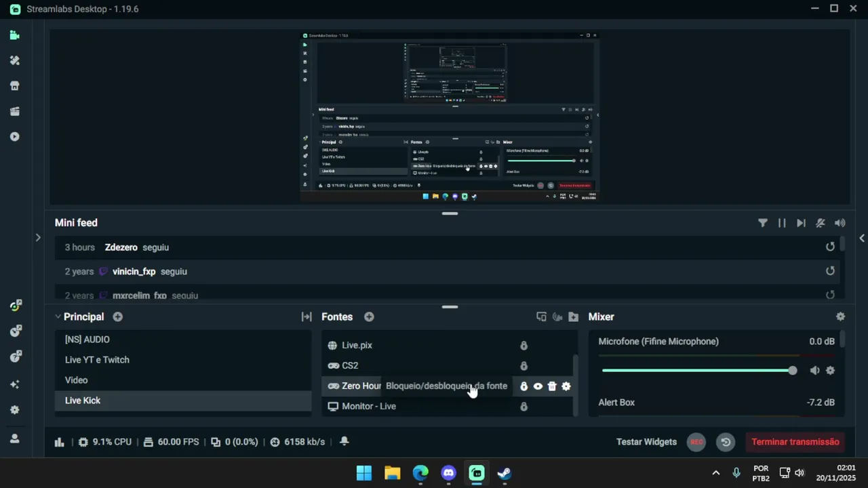The height and width of the screenshot is (488, 868).
Task: Add a new scene next to Principal
Action: click(118, 317)
